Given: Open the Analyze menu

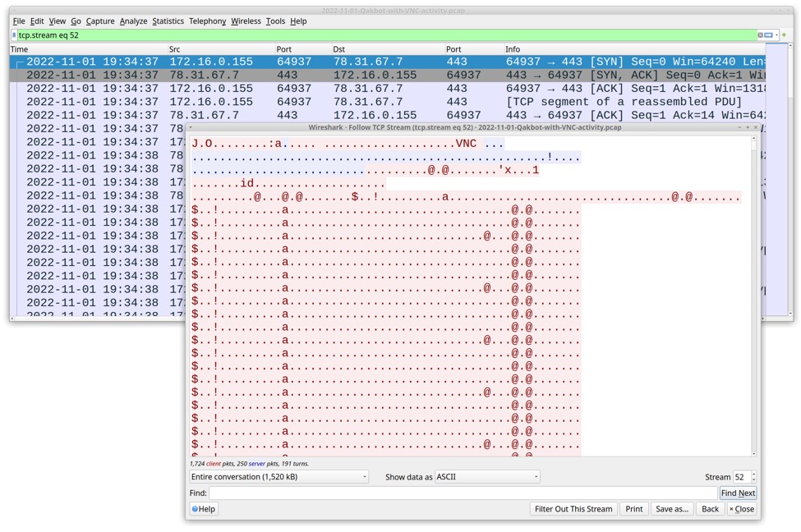Looking at the screenshot, I should point(133,21).
